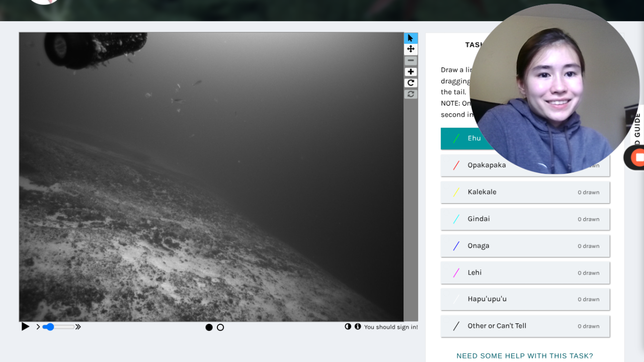
Task: Select the Other or Can't Tell option
Action: pyautogui.click(x=525, y=326)
